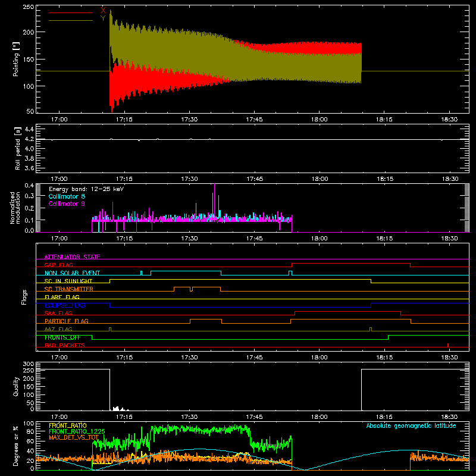Click the 250 tick on Pointing axis
The width and height of the screenshot is (476, 476).
pyautogui.click(x=29, y=7)
